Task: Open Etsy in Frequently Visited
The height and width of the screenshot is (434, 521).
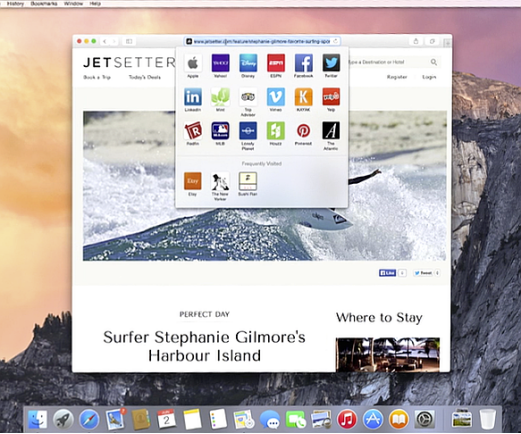Action: point(193,181)
